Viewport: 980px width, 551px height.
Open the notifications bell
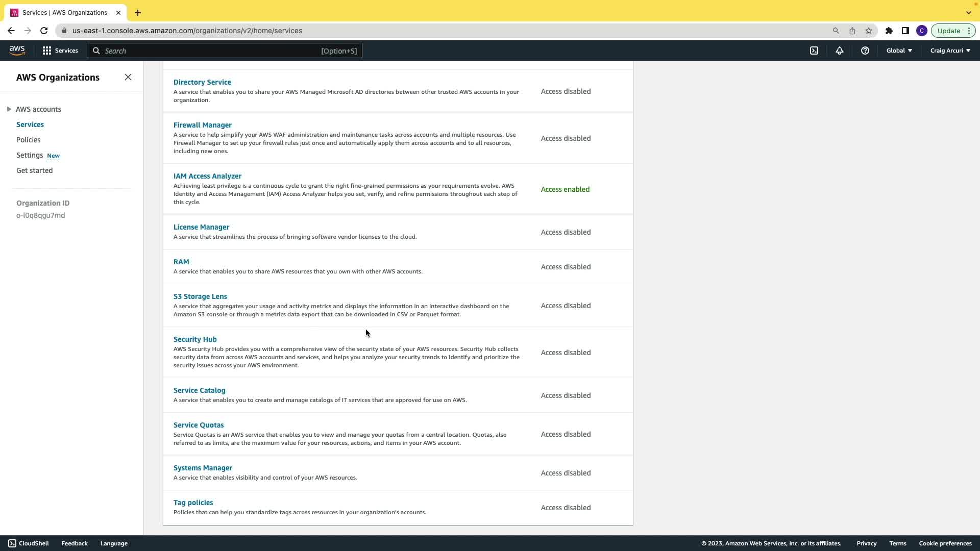pos(839,51)
